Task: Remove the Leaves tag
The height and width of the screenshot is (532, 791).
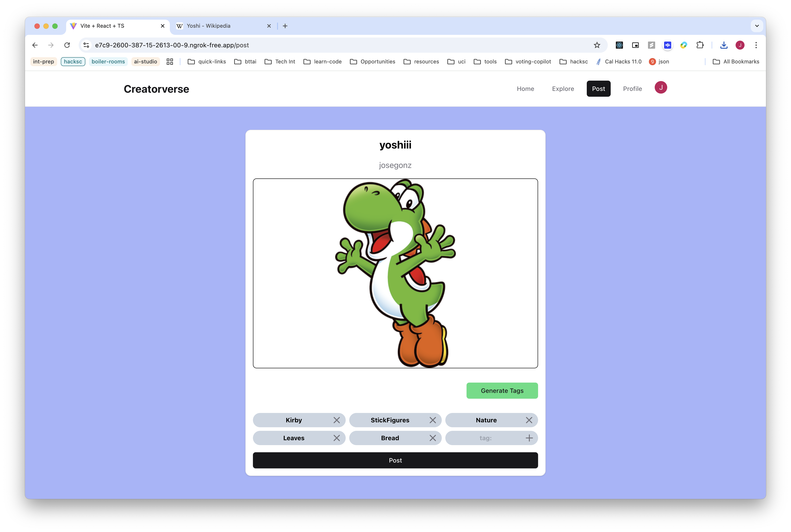Action: [336, 438]
